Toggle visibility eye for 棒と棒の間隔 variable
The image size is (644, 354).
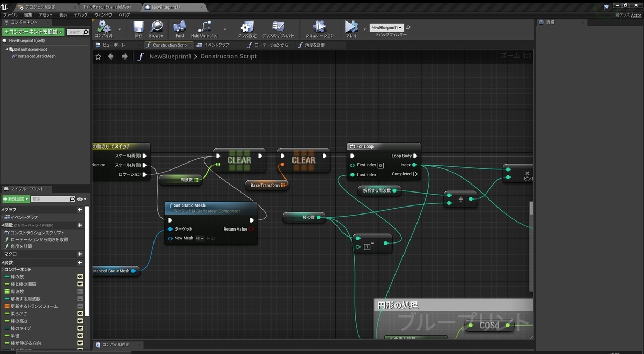(80, 284)
